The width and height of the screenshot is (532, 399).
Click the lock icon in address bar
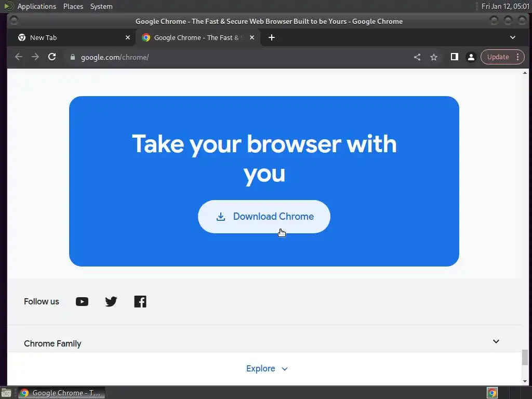72,57
